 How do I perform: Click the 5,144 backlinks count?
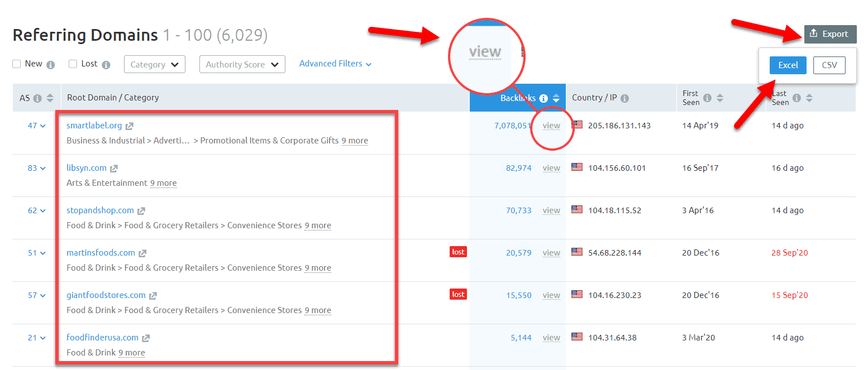(x=521, y=338)
